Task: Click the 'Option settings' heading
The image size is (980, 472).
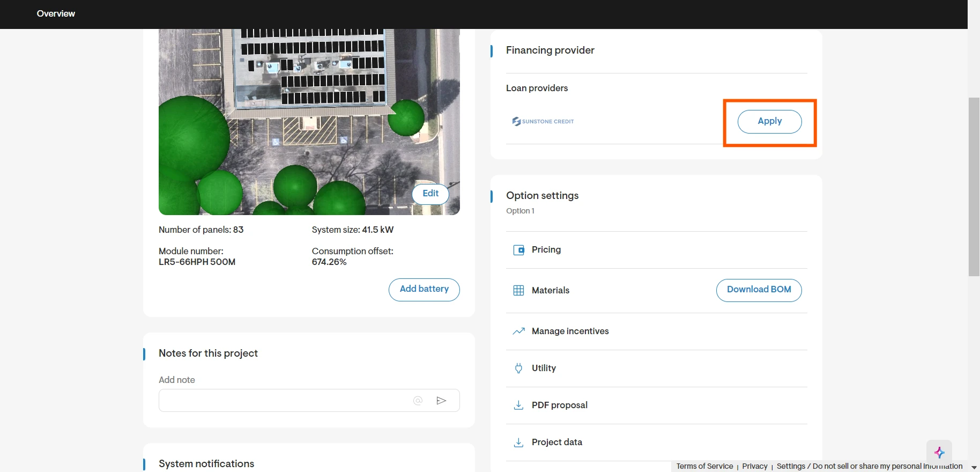Action: click(543, 196)
